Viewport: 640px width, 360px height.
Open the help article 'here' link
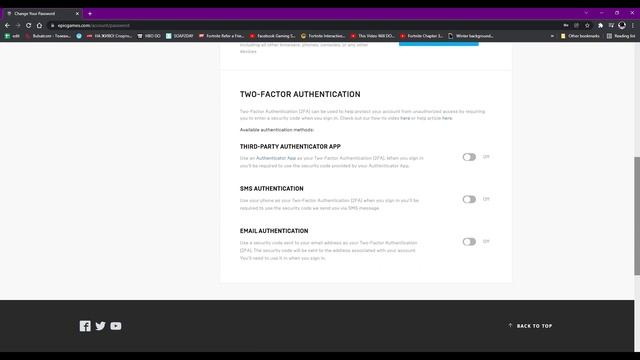click(x=447, y=118)
